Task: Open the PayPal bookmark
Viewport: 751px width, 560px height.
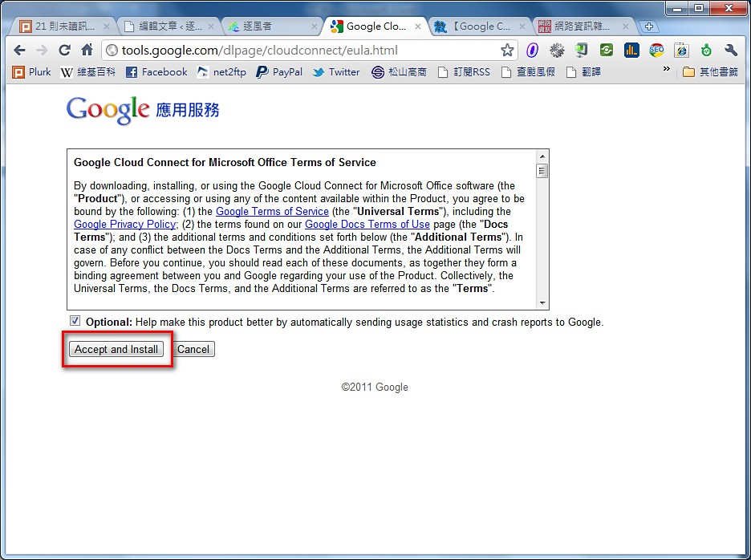Action: pos(279,72)
